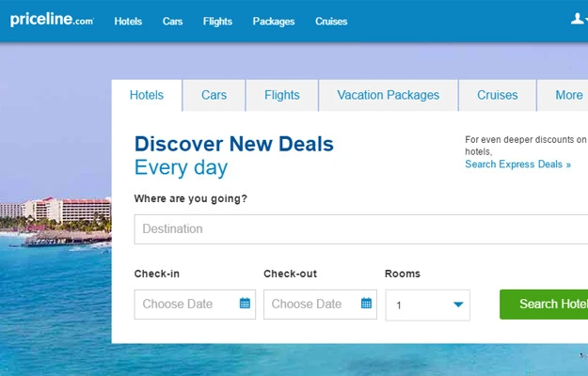The image size is (588, 376).
Task: Open the More tab menu
Action: 568,95
